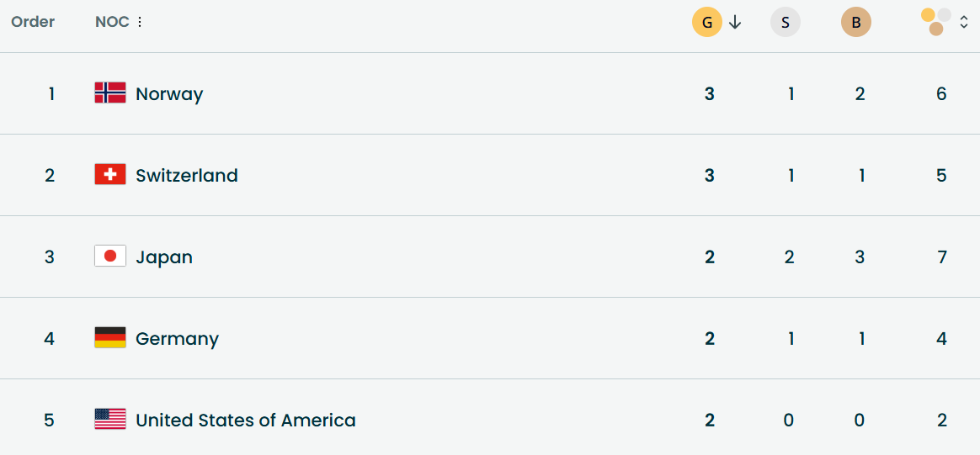Screen dimensions: 980x455
Task: Toggle gold sort direction arrow
Action: (735, 23)
